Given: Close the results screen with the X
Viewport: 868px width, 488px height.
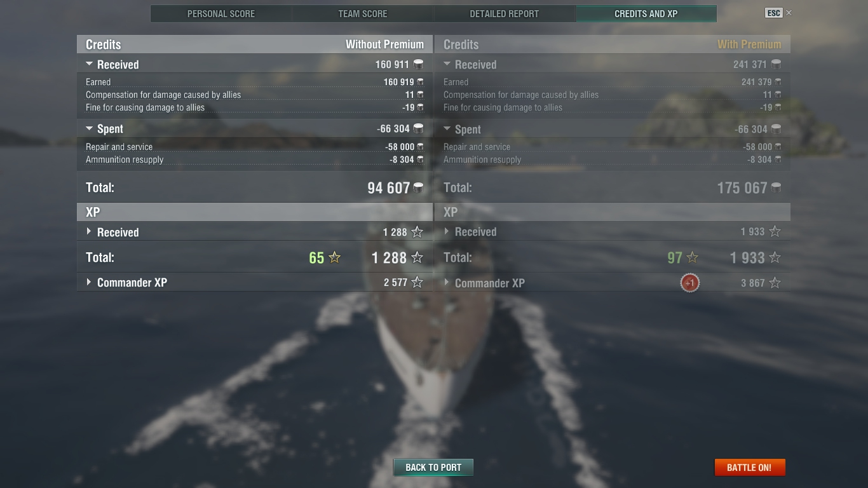Looking at the screenshot, I should click(789, 13).
